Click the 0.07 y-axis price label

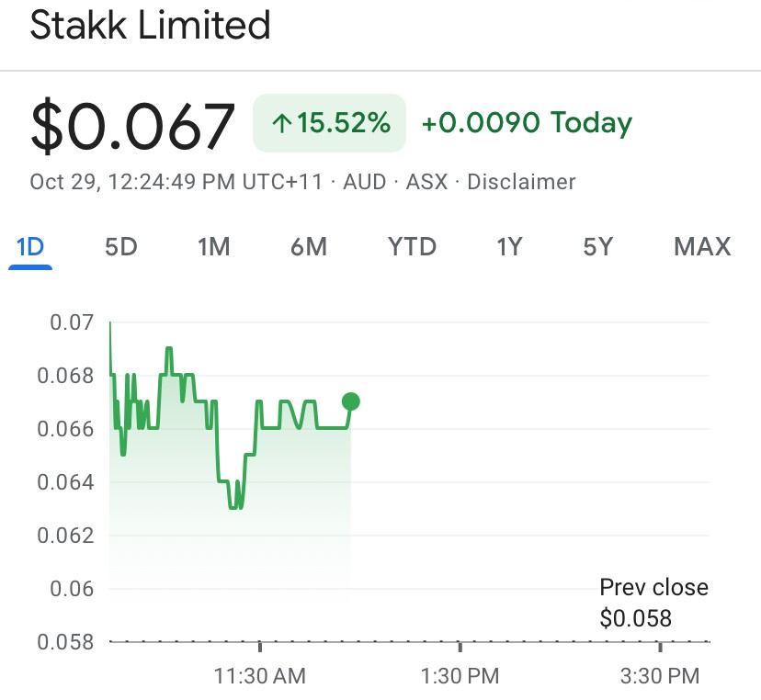pos(71,322)
